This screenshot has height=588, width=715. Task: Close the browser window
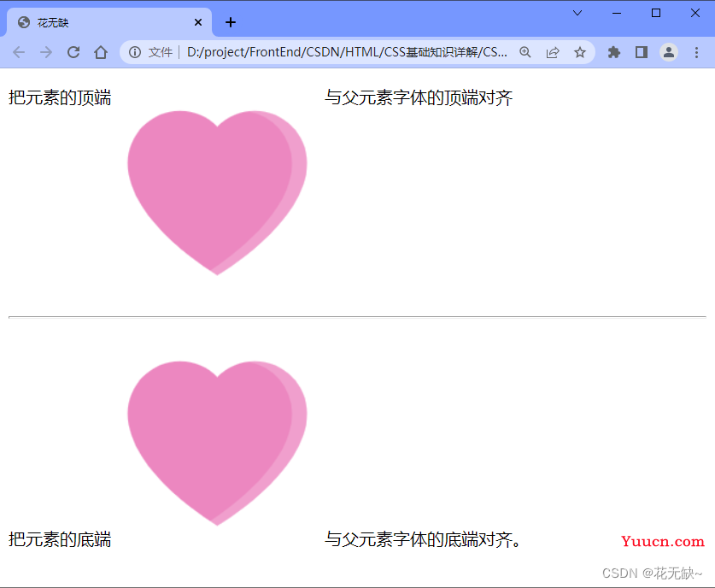pyautogui.click(x=695, y=13)
